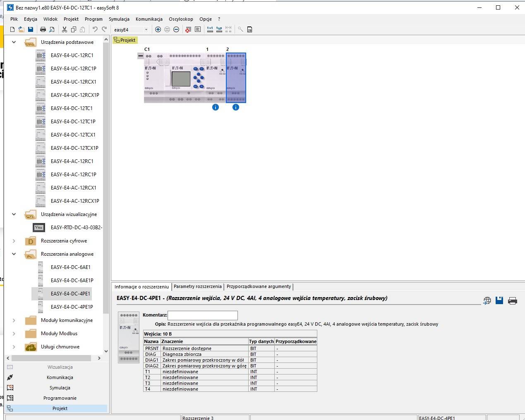
Task: Click the undo arrow in toolbar
Action: tap(95, 29)
